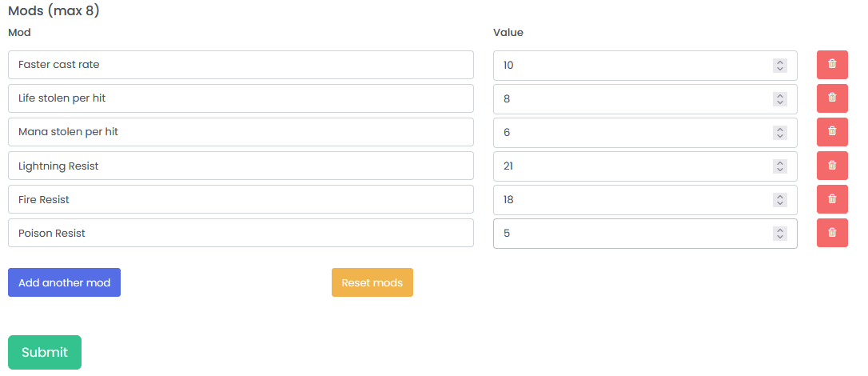
Task: Focus the Faster cast rate mod field
Action: pyautogui.click(x=240, y=65)
